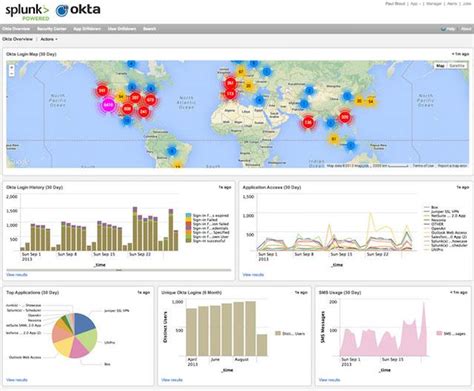Zoom in on the login map
The image size is (474, 391).
12,68
